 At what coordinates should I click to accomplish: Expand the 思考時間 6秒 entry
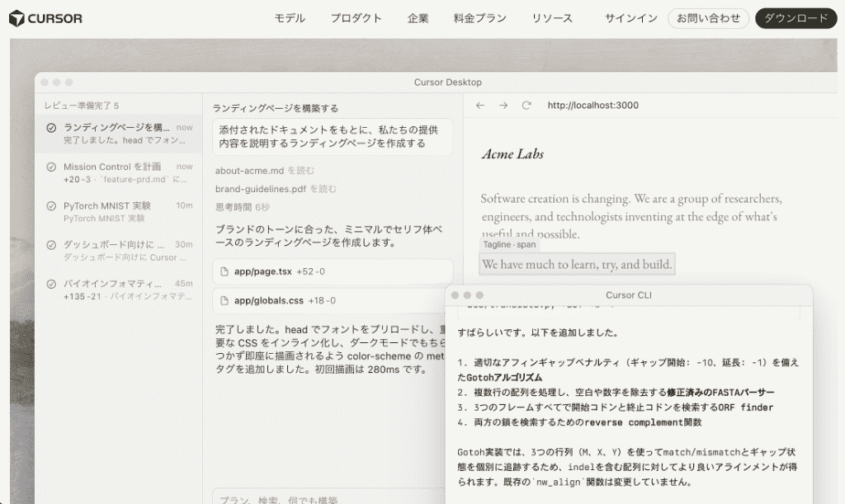coord(243,207)
